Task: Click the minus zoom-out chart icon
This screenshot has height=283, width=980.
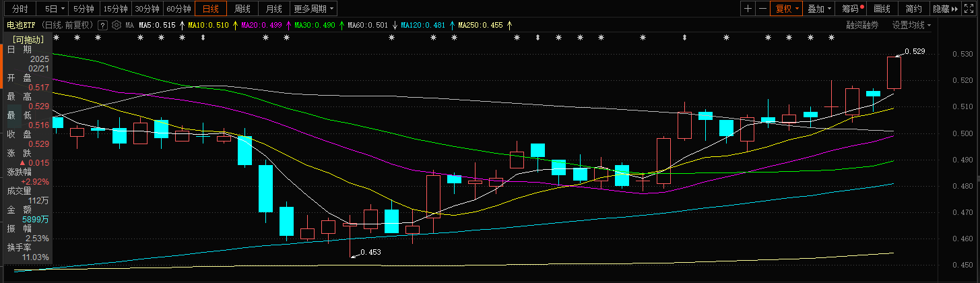Action: pos(762,9)
